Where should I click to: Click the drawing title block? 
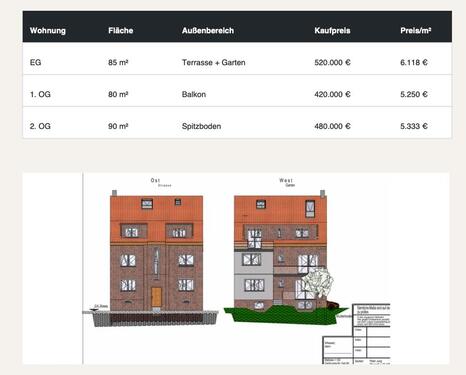pyautogui.click(x=356, y=334)
